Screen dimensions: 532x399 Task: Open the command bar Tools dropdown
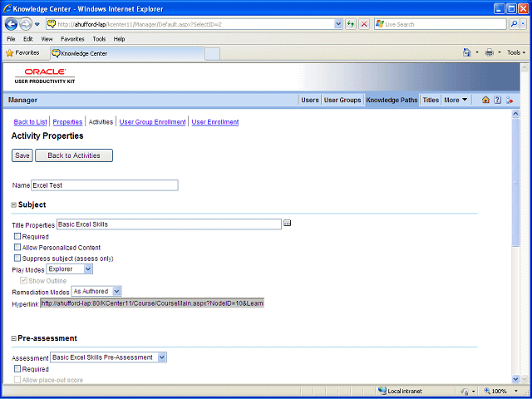(x=516, y=52)
